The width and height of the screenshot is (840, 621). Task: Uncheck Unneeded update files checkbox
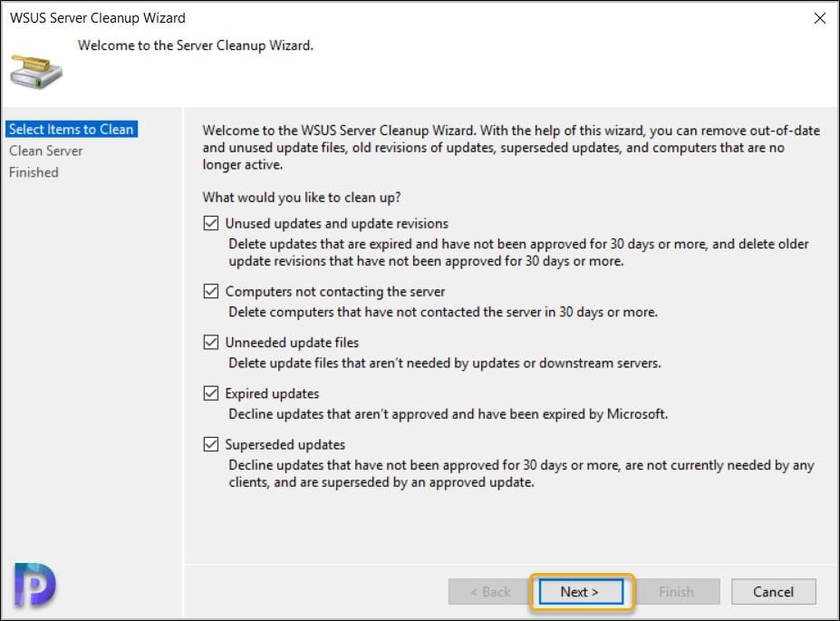pos(211,342)
